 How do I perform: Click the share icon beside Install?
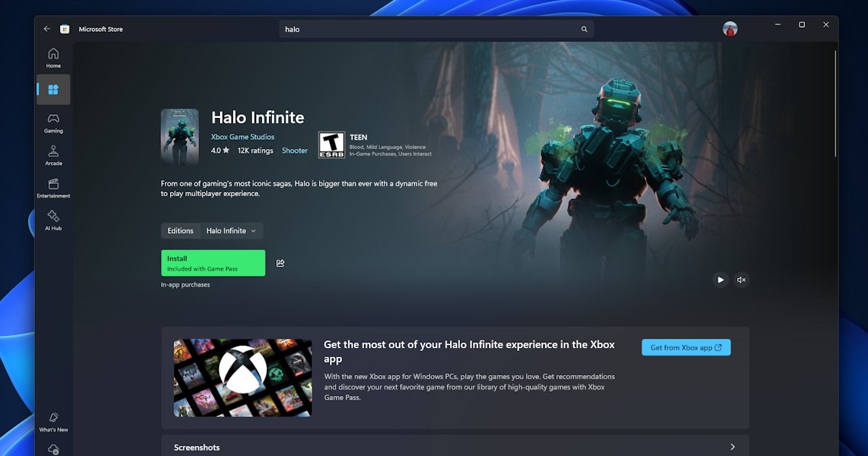(281, 263)
